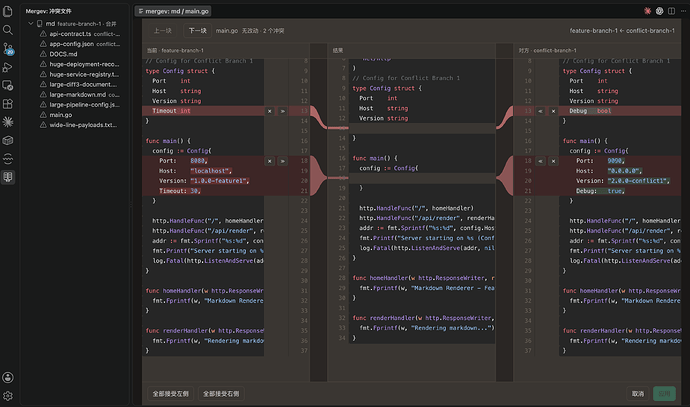This screenshot has height=407, width=690.
Task: Open DOCS.md in conflict list
Action: [x=80, y=54]
